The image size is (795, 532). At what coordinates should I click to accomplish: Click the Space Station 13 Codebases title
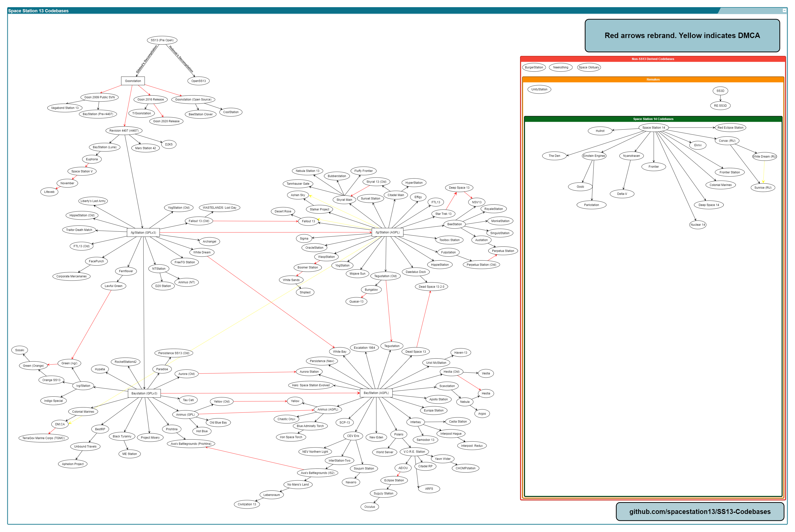(38, 11)
